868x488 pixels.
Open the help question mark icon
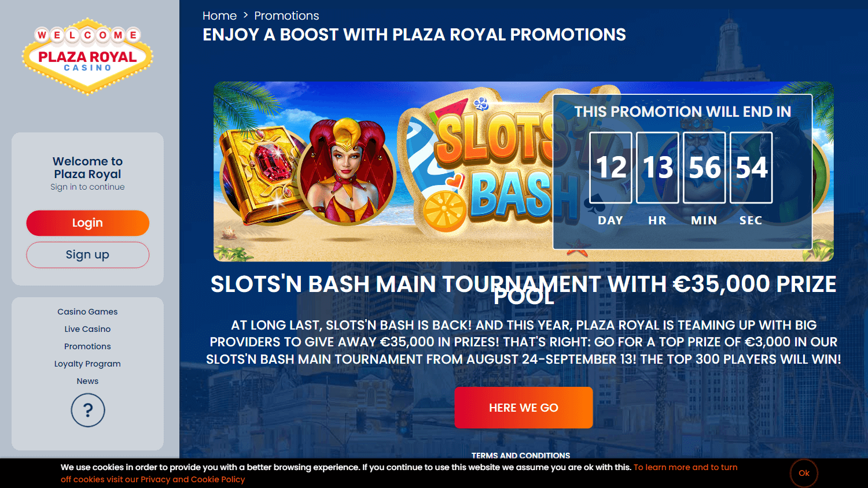pos(88,411)
